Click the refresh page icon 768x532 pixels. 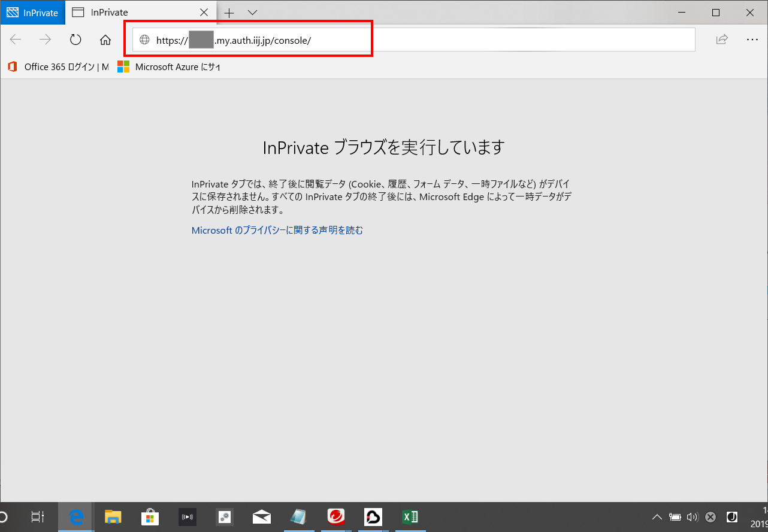75,40
